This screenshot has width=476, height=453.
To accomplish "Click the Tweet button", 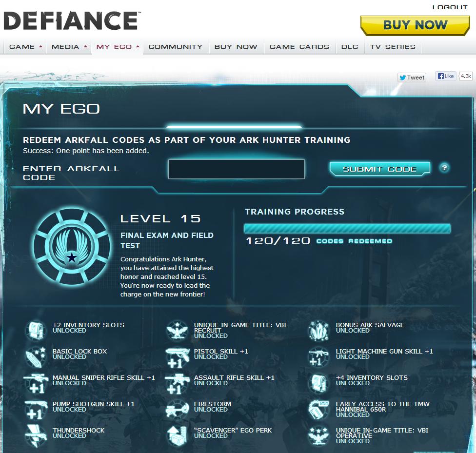I will 412,78.
